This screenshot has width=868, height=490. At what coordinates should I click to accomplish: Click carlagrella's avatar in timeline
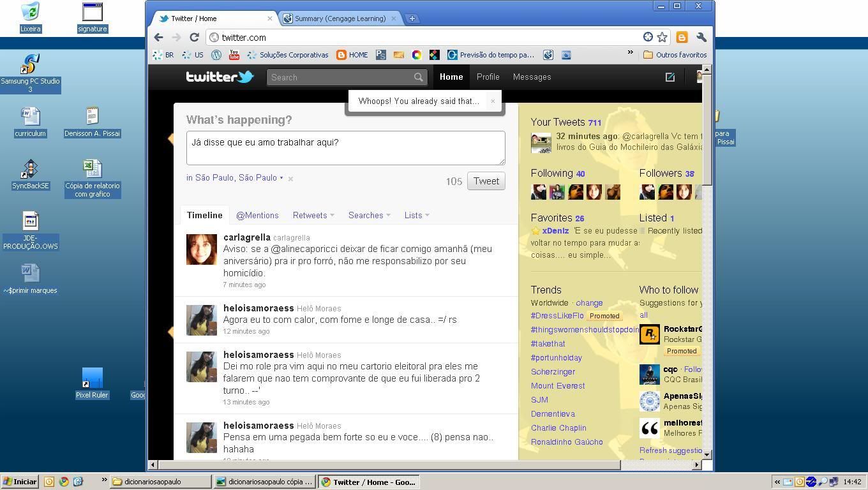202,249
